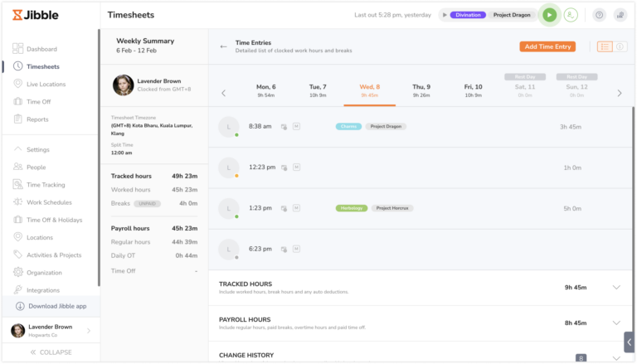Click Lavender Brown profile photo in summary
Viewport: 637px width, 364px height.
tap(123, 85)
